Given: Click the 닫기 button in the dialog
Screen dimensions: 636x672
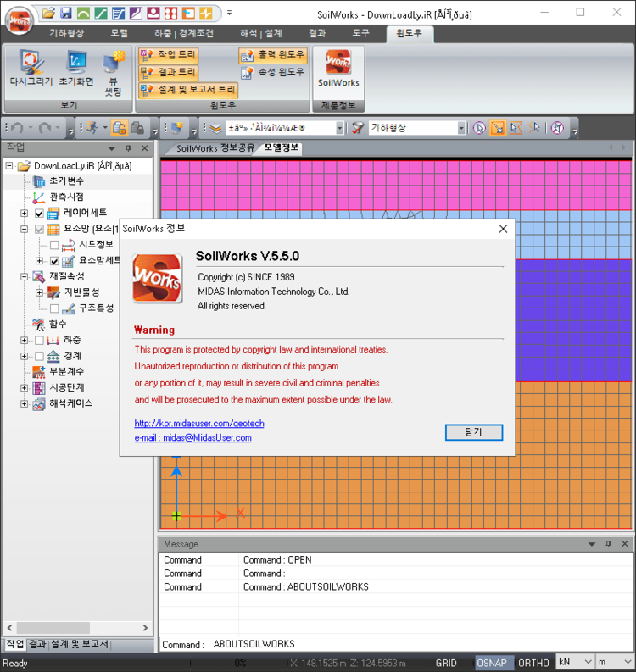Looking at the screenshot, I should 473,432.
